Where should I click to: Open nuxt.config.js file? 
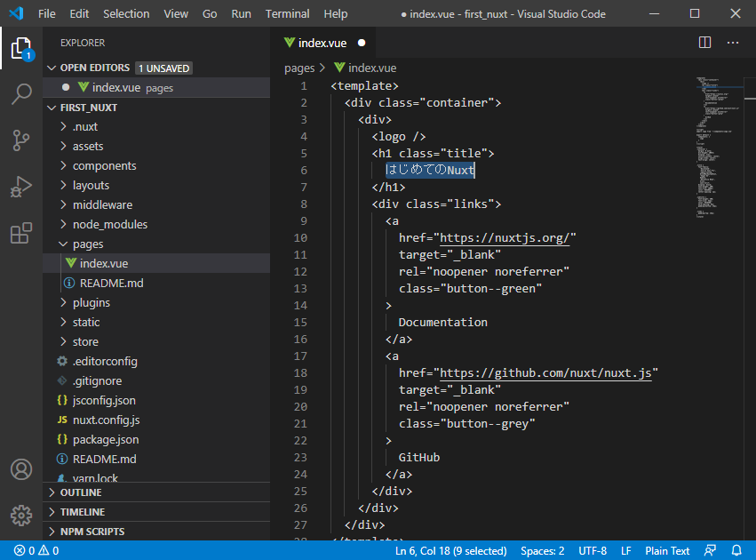tap(157, 420)
